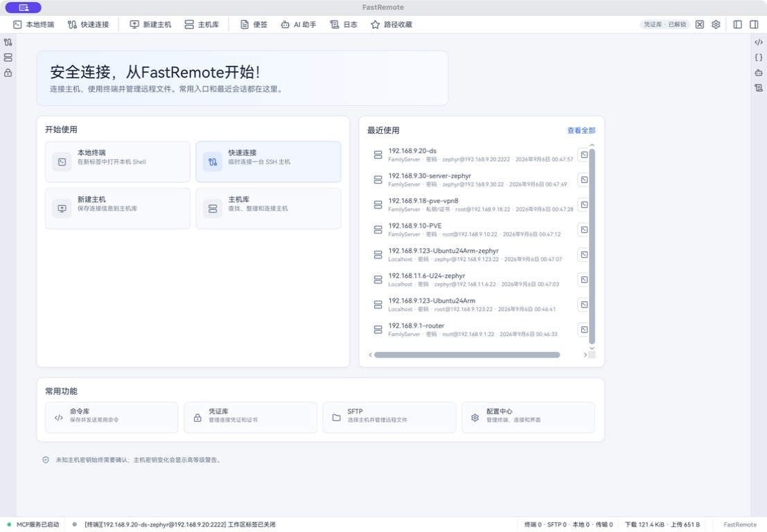Open terminal icon for 192.168.9.20-ds row
The image size is (767, 532).
click(583, 155)
